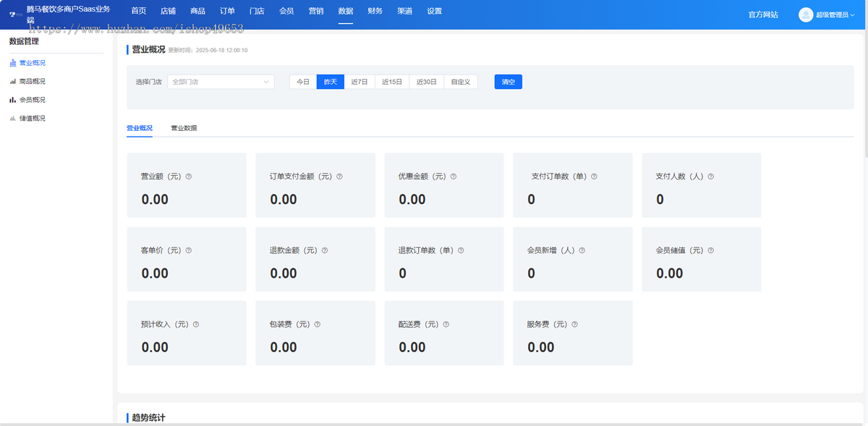Image resolution: width=868 pixels, height=426 pixels.
Task: Click the 会员概况 chart icon
Action: [13, 99]
